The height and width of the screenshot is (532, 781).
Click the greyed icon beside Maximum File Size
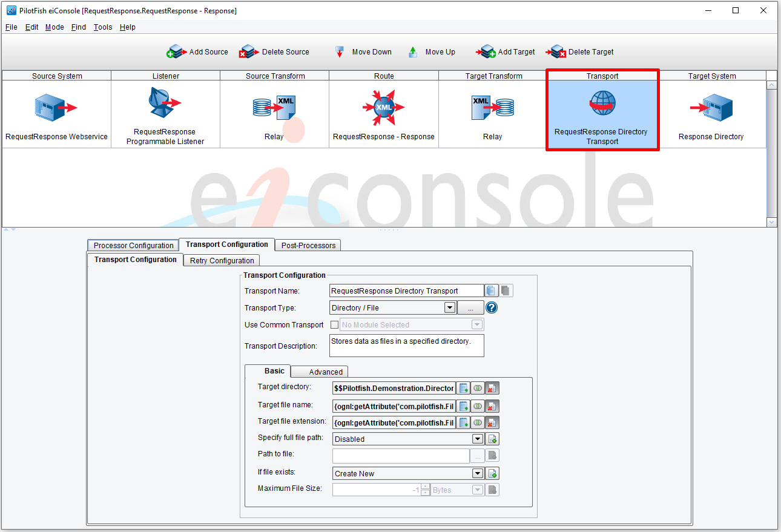tap(492, 490)
